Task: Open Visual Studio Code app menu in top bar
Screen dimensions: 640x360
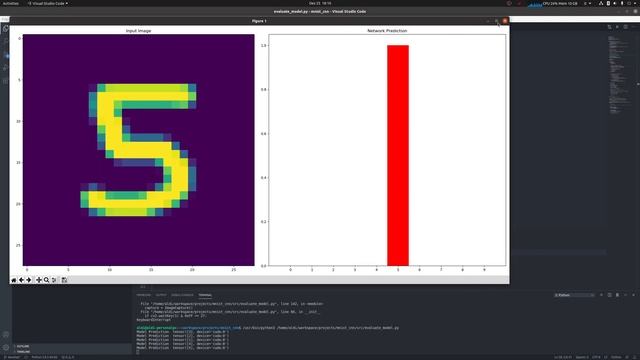Action: tap(48, 3)
